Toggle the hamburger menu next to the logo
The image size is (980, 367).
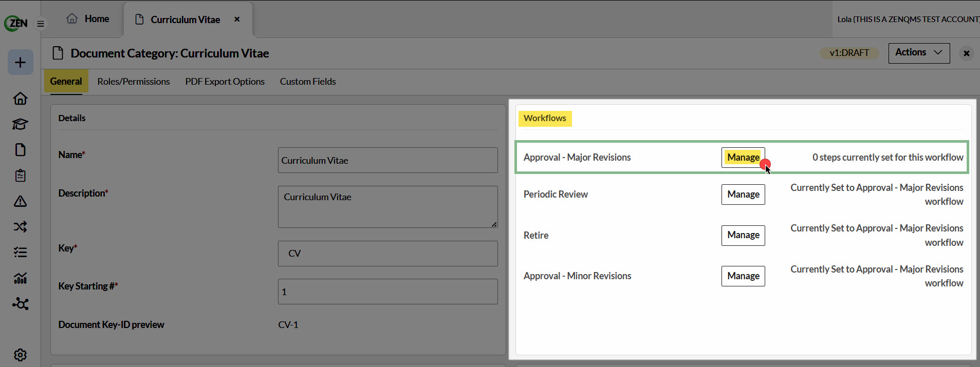pyautogui.click(x=41, y=24)
